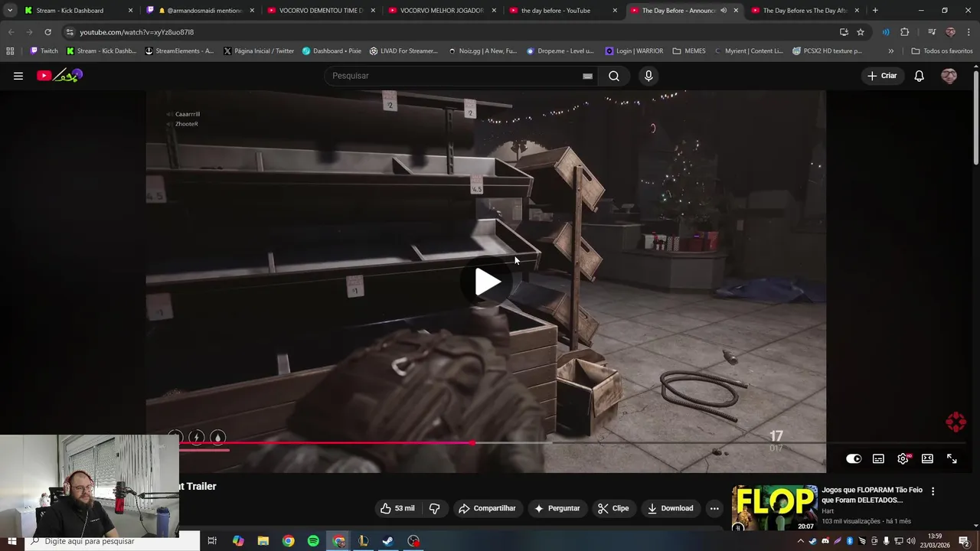The image size is (980, 551).
Task: Open Spotify from taskbar
Action: [313, 541]
